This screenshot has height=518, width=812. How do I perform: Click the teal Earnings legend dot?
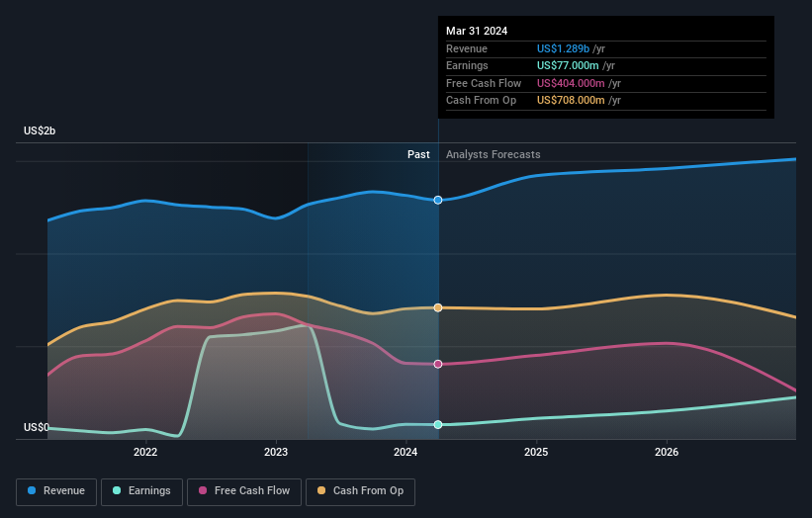click(117, 490)
